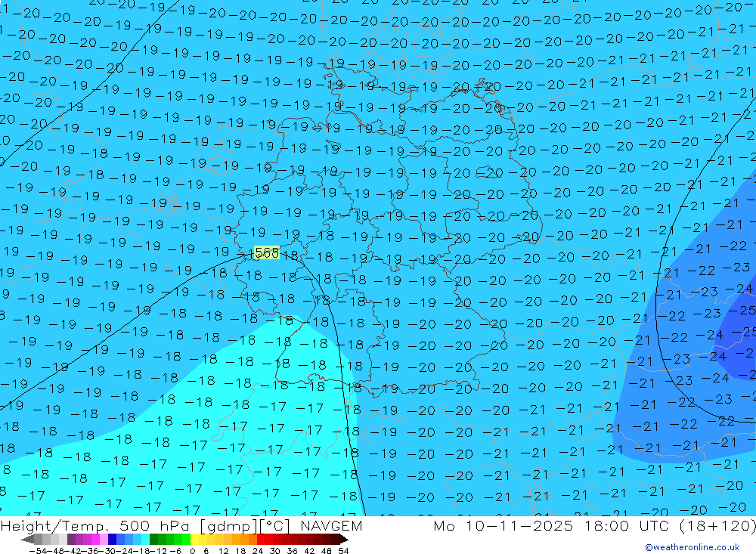Click the '0' label under color scale
Screen dimensions: 756x554
coord(192,551)
